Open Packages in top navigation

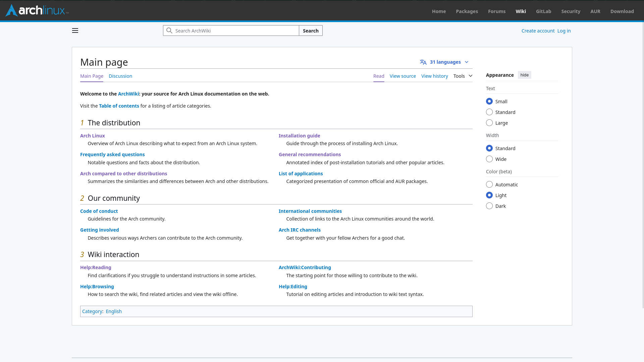pos(467,11)
